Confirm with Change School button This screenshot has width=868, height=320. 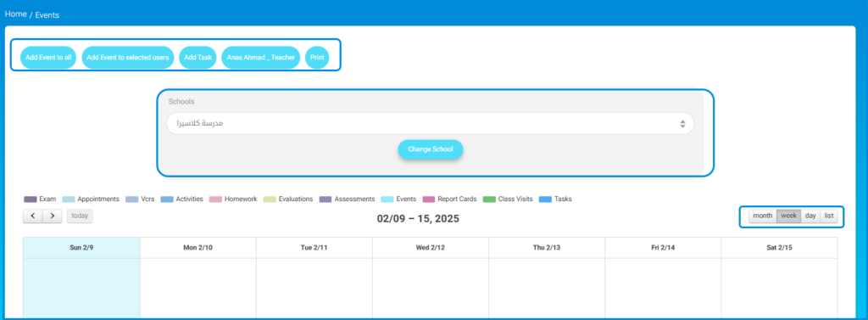[430, 149]
